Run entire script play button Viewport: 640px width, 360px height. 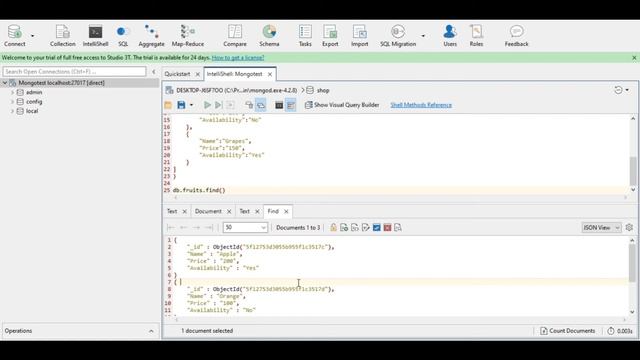coord(207,105)
